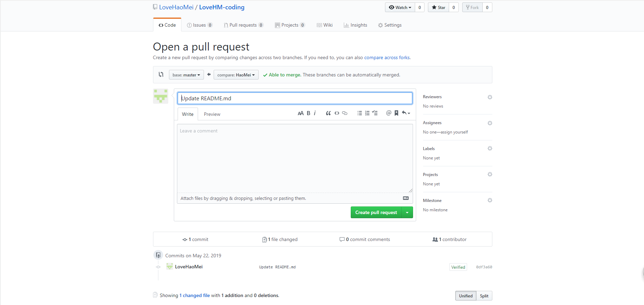
Task: Open the compare: HaoMei branch dropdown
Action: [x=236, y=75]
